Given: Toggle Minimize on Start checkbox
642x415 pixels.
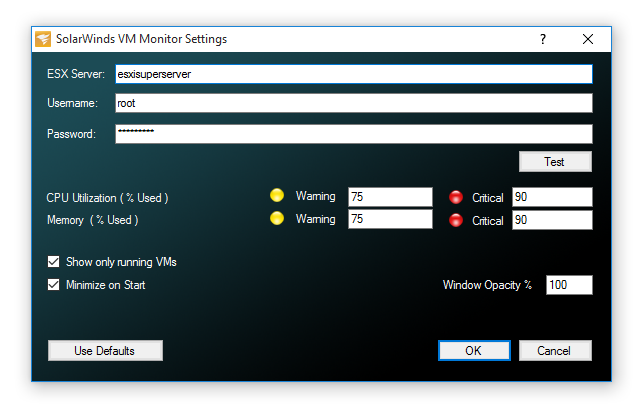Looking at the screenshot, I should [54, 285].
